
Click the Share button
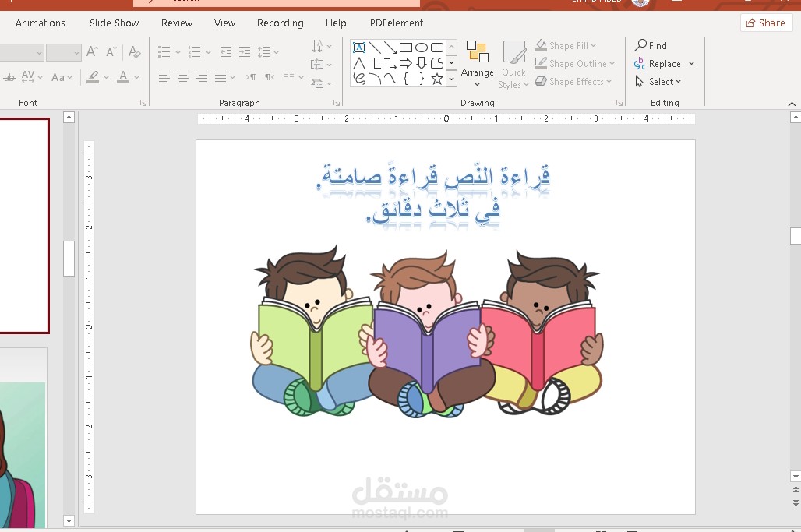pyautogui.click(x=766, y=23)
